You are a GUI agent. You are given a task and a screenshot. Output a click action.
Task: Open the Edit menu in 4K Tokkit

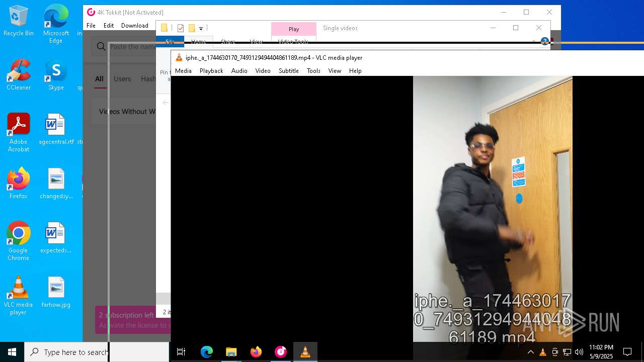click(x=109, y=26)
